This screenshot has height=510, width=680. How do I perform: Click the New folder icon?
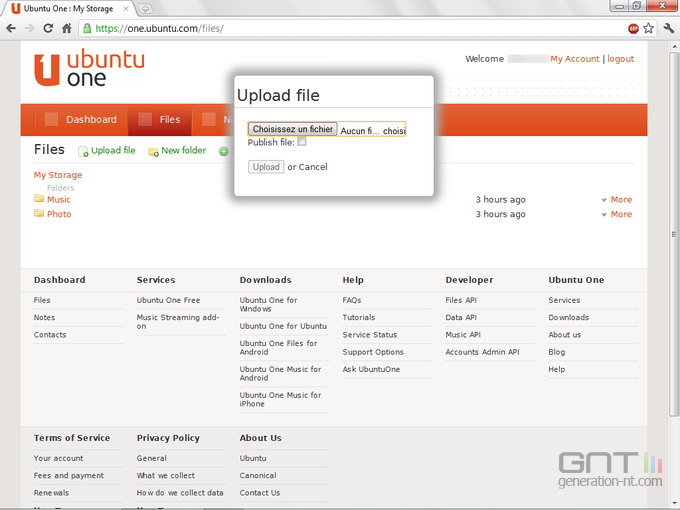[153, 152]
